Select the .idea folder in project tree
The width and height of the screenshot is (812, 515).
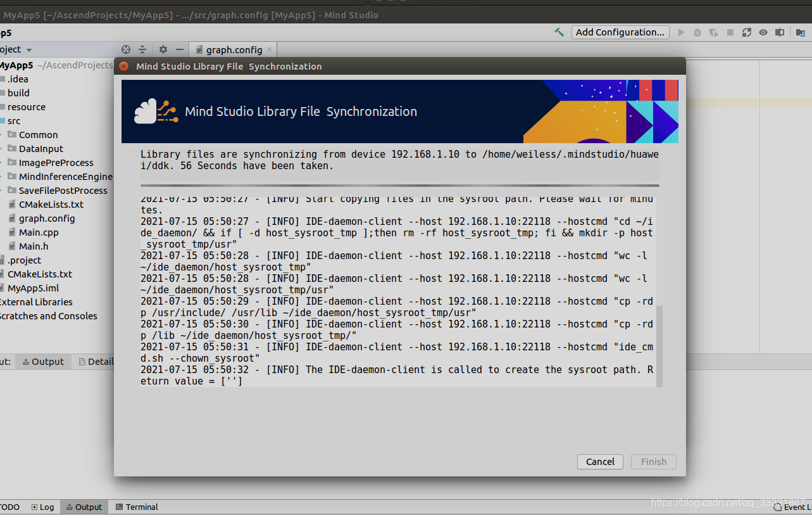18,79
